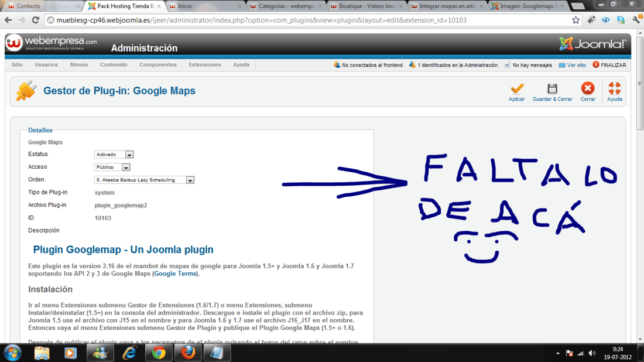Open Firefox from taskbar

pyautogui.click(x=188, y=353)
